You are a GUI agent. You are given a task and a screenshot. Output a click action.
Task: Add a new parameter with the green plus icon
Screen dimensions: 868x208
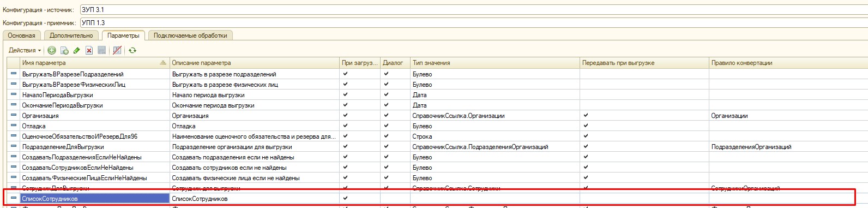[x=52, y=50]
